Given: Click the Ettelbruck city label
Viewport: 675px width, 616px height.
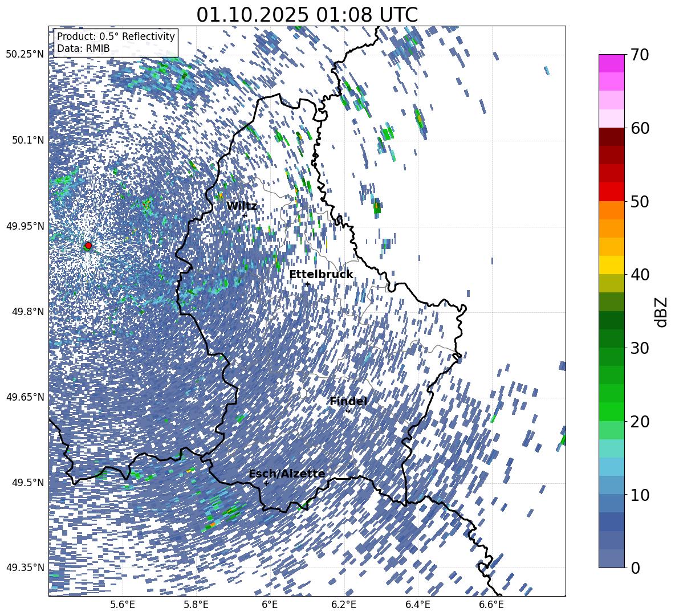Looking at the screenshot, I should pos(321,275).
